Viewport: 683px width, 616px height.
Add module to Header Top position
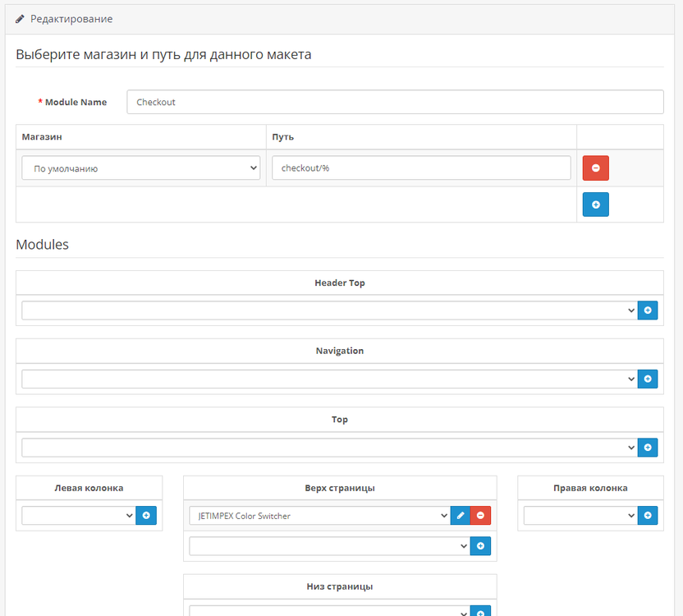click(x=648, y=310)
